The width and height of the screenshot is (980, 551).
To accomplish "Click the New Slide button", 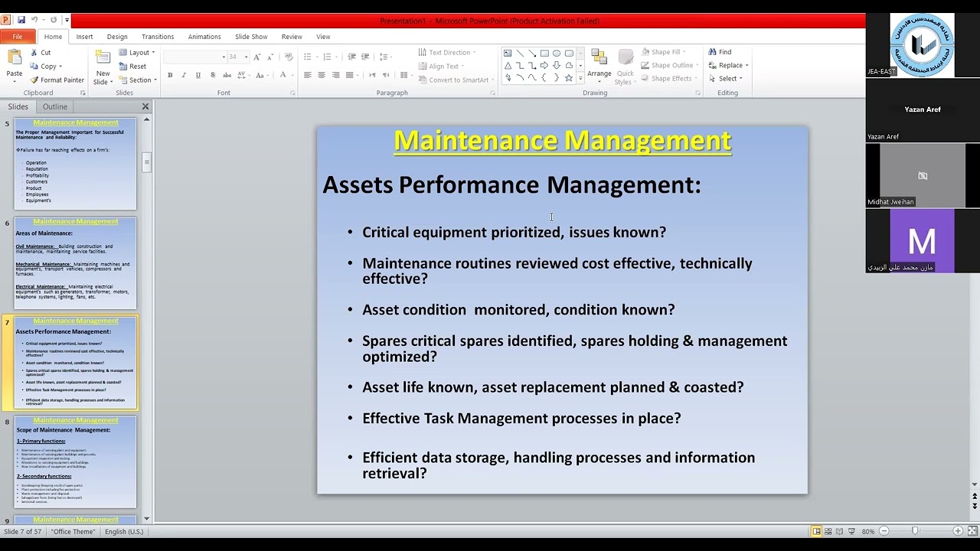I will [x=102, y=67].
